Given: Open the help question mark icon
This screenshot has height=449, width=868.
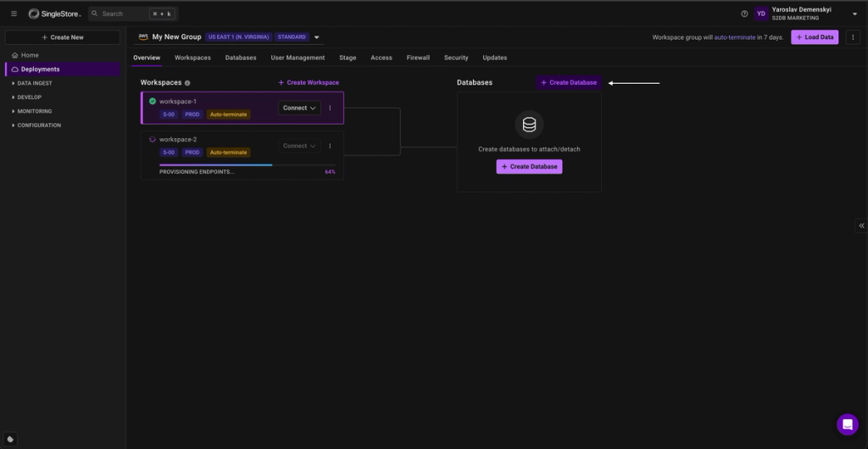Looking at the screenshot, I should (744, 14).
